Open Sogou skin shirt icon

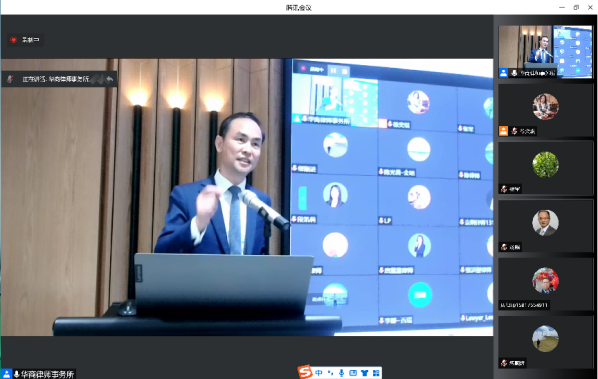[365, 373]
